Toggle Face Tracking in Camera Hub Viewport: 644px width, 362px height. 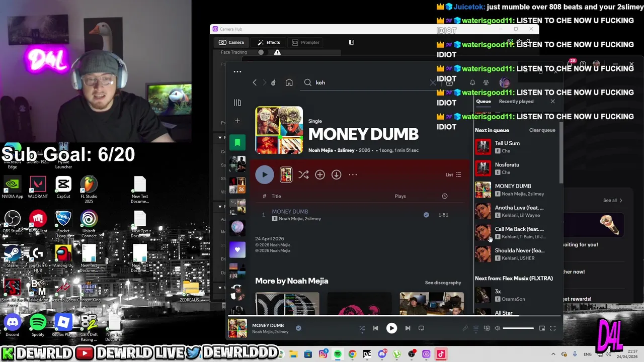(x=261, y=52)
